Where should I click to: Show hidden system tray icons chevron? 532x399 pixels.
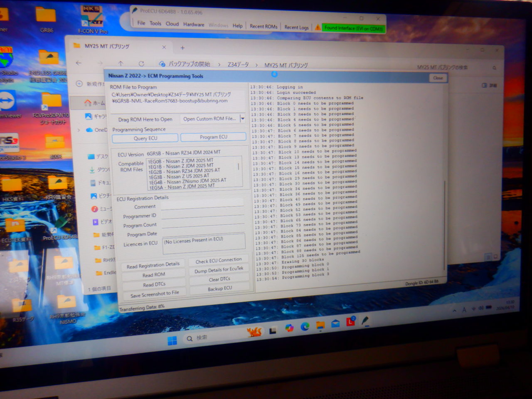coord(454,310)
